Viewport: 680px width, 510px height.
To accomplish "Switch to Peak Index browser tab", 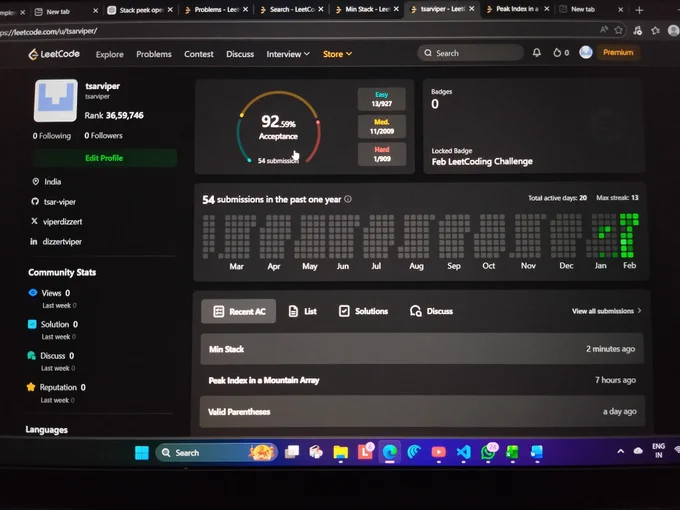I will 517,9.
